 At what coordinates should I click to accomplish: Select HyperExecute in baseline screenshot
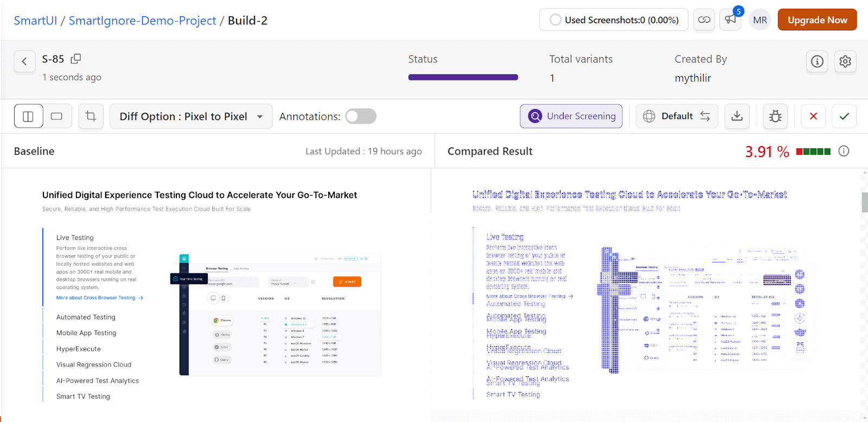(x=79, y=349)
